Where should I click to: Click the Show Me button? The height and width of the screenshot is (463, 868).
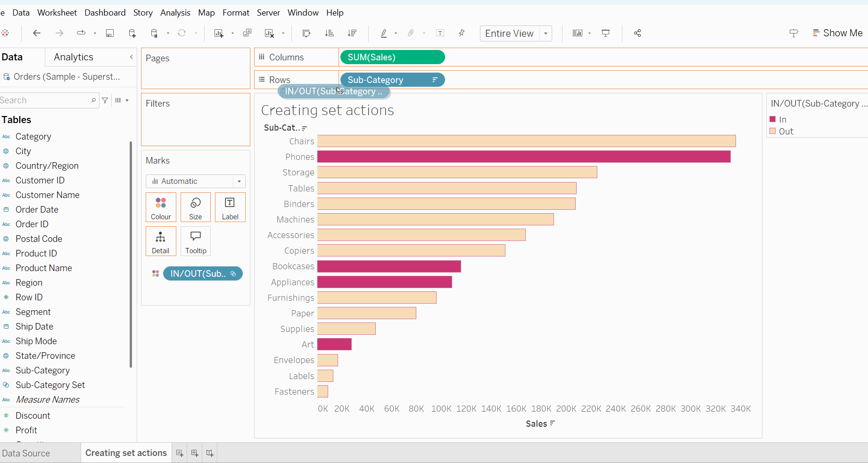(837, 33)
